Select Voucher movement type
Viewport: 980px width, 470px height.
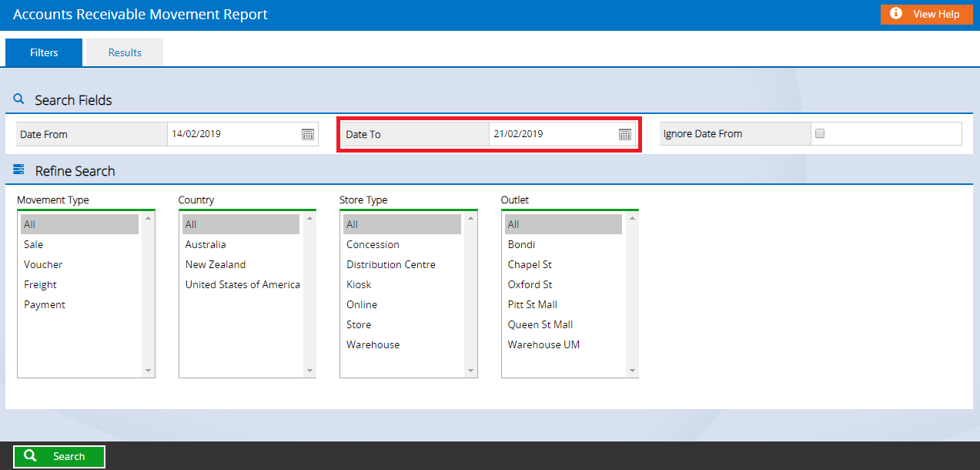coord(80,264)
